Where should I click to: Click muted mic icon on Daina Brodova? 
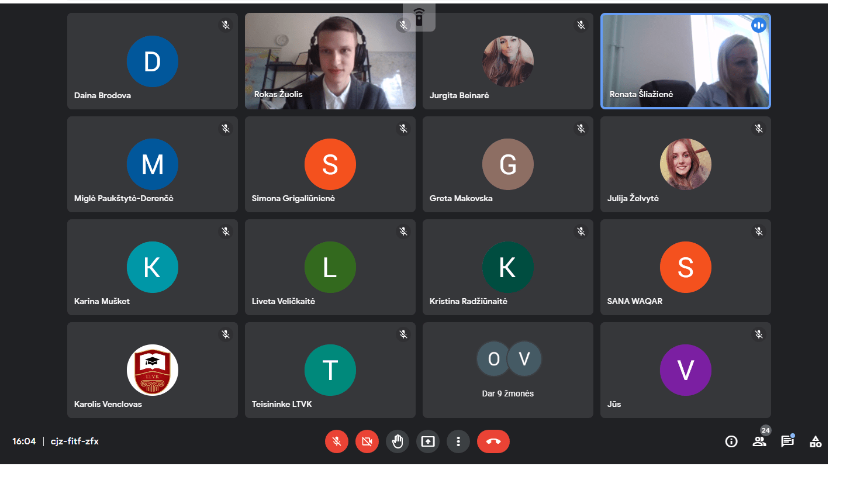(x=226, y=25)
